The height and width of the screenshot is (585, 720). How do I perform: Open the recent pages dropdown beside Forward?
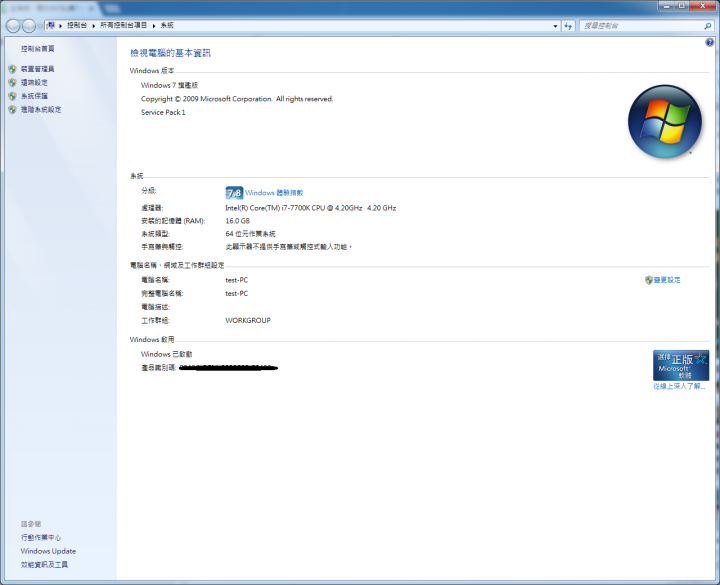point(39,26)
